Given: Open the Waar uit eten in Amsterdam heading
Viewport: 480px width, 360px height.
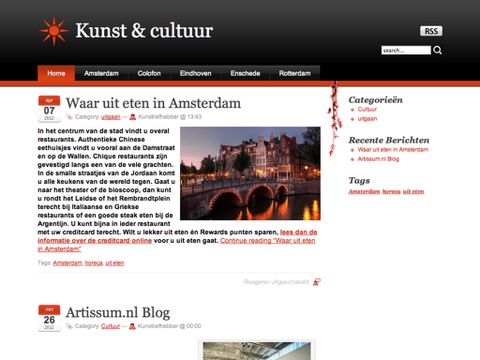Looking at the screenshot, I should [x=153, y=103].
